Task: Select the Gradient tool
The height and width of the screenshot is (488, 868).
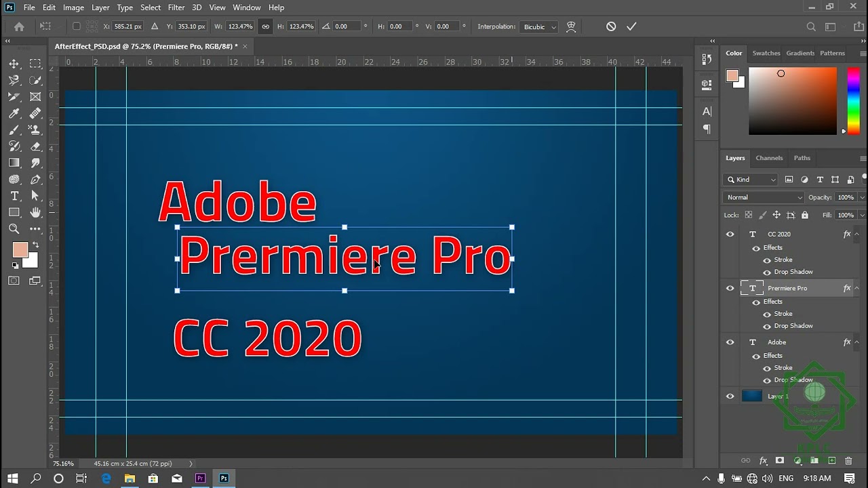Action: [x=14, y=163]
